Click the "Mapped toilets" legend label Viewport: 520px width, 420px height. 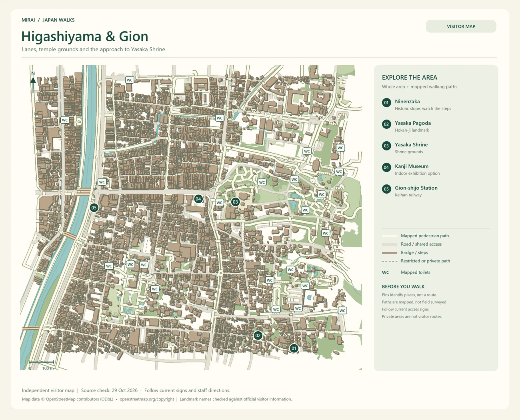[x=416, y=272]
